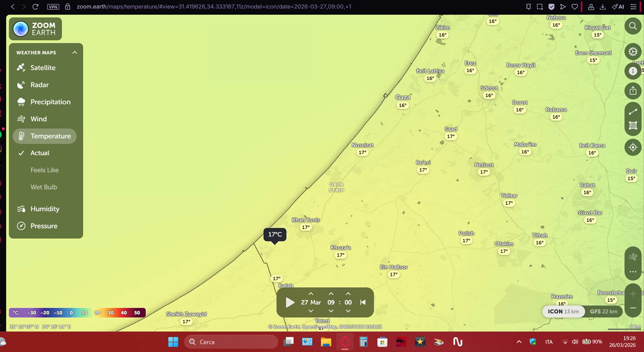
Task: Toggle wind animation overlay button
Action: [x=633, y=257]
